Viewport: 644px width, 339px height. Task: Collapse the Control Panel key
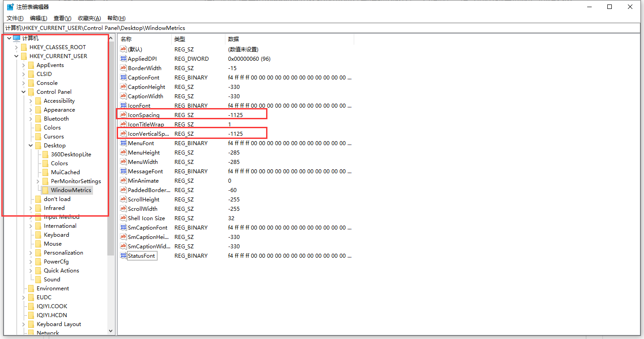point(24,92)
